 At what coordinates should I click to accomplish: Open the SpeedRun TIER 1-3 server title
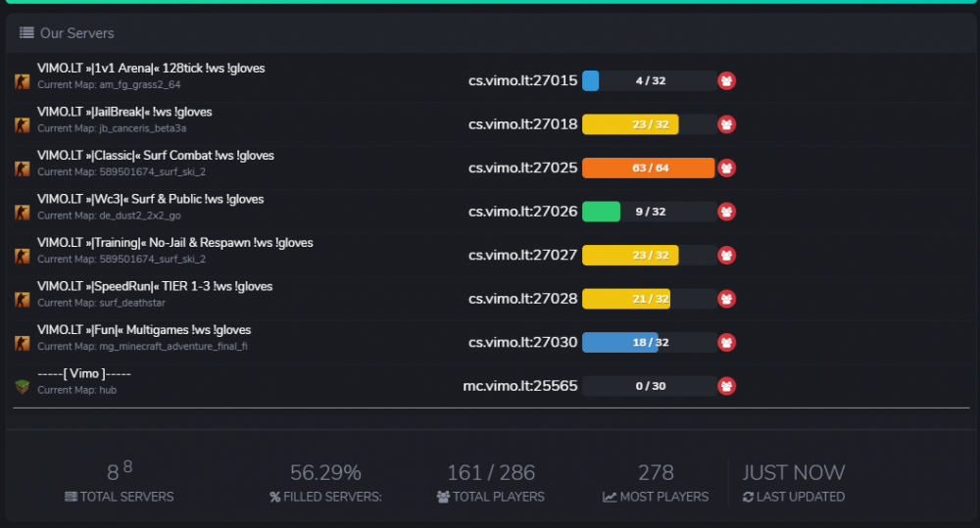(155, 286)
